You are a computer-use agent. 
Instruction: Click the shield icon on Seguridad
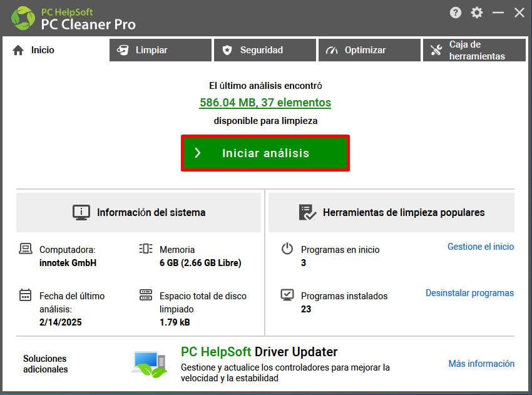227,50
